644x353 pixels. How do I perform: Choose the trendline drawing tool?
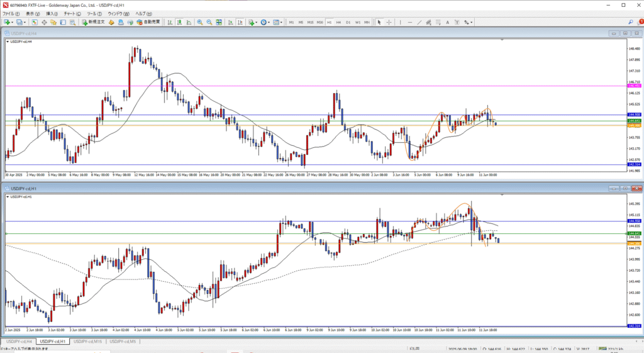[419, 22]
